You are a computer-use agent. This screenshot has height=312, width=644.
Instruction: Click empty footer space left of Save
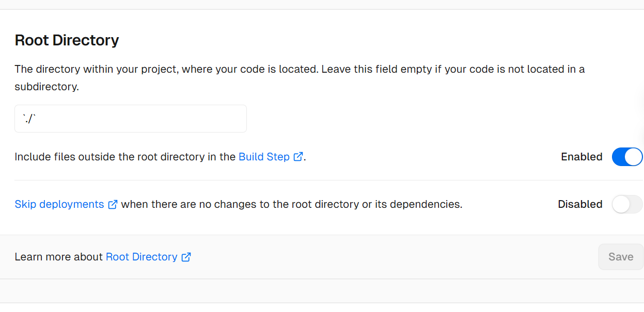point(392,257)
